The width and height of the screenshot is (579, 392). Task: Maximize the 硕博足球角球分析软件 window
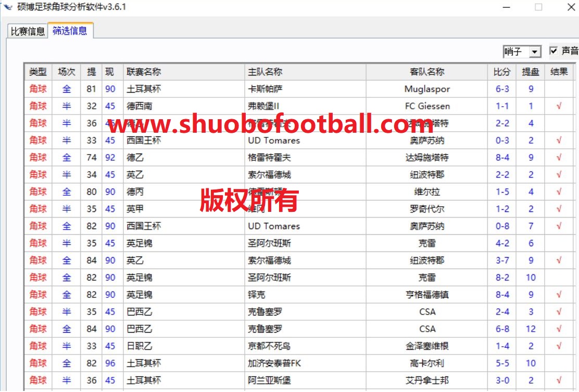[x=538, y=7]
